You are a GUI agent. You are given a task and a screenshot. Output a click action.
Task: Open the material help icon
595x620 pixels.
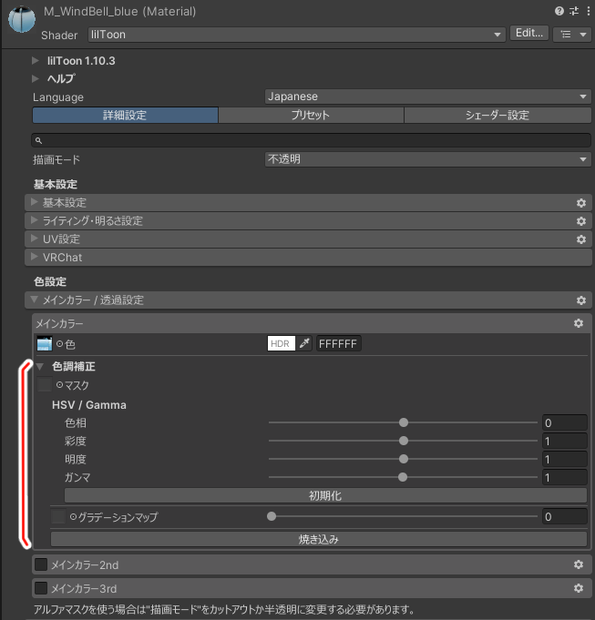559,11
